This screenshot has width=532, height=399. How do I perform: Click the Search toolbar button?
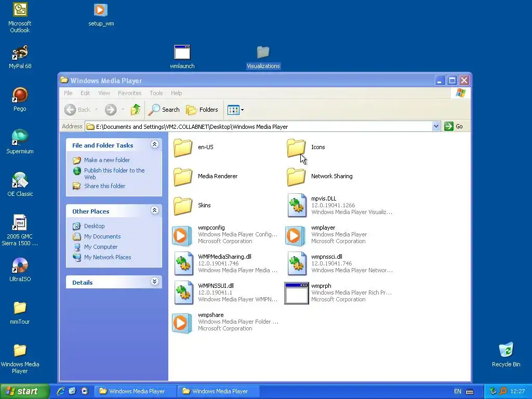coord(164,110)
